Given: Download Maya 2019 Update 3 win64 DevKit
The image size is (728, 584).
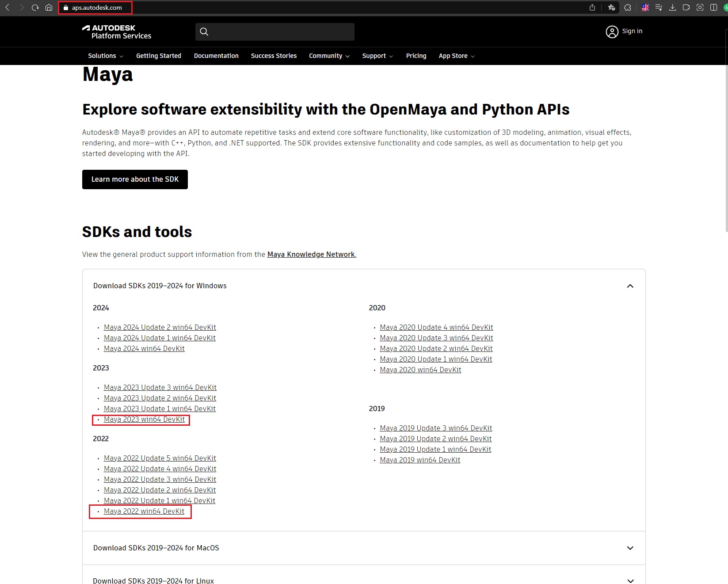Looking at the screenshot, I should pyautogui.click(x=436, y=428).
